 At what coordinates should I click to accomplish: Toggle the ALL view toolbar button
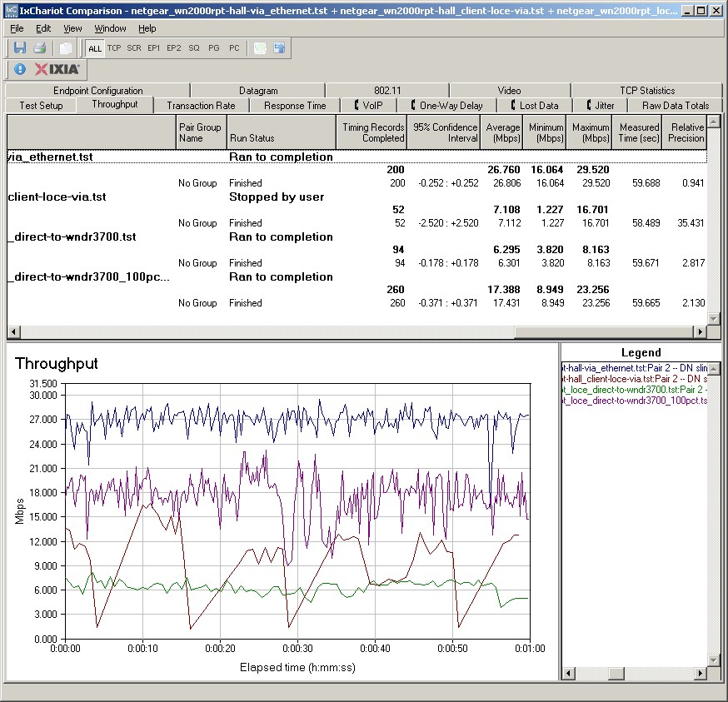pyautogui.click(x=95, y=48)
